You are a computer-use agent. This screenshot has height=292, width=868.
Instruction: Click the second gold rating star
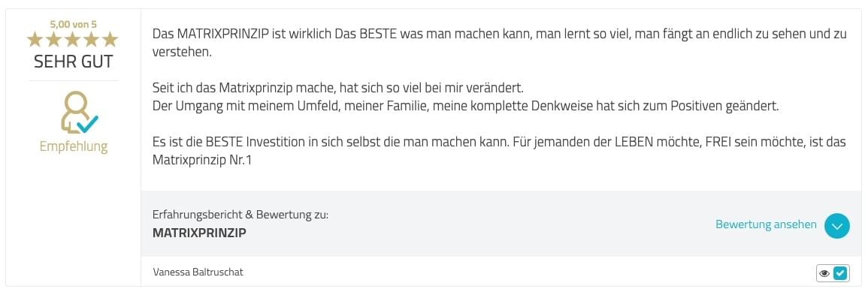(53, 39)
